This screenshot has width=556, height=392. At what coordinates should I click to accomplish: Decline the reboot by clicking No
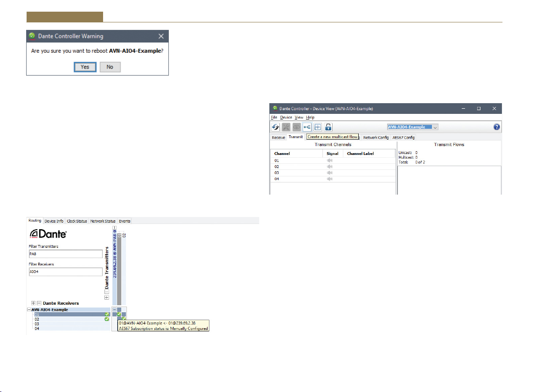coord(110,67)
